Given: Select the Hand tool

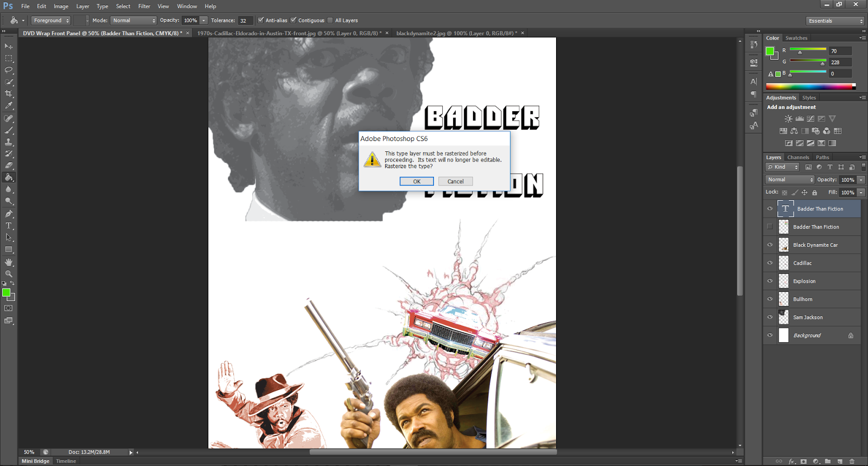Looking at the screenshot, I should click(x=9, y=262).
